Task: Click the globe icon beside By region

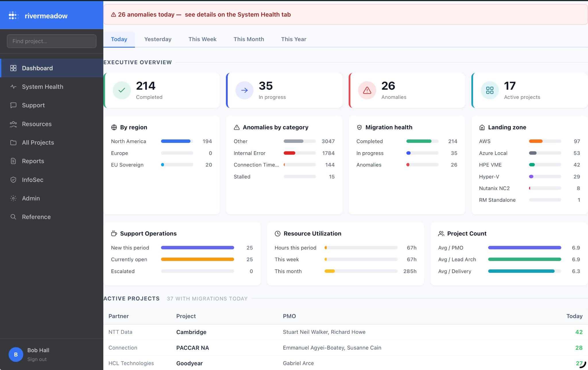Action: 114,127
